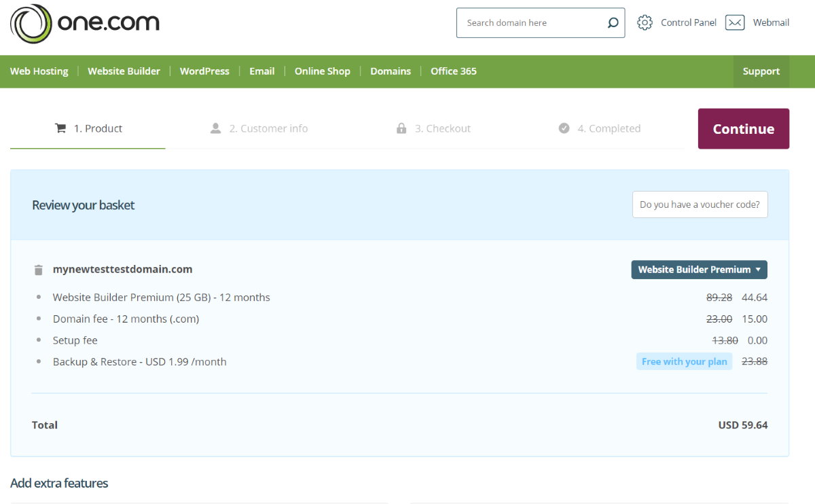Select the 3. Checkout step
815x504 pixels.
point(433,128)
